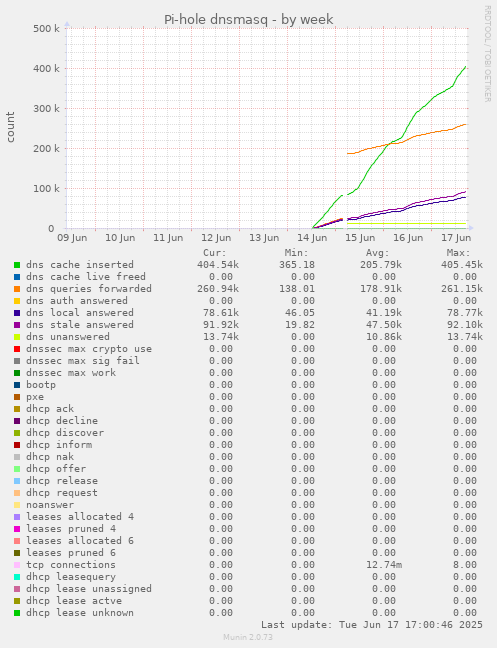
Task: Click the Avg: column header
Action: click(x=378, y=253)
